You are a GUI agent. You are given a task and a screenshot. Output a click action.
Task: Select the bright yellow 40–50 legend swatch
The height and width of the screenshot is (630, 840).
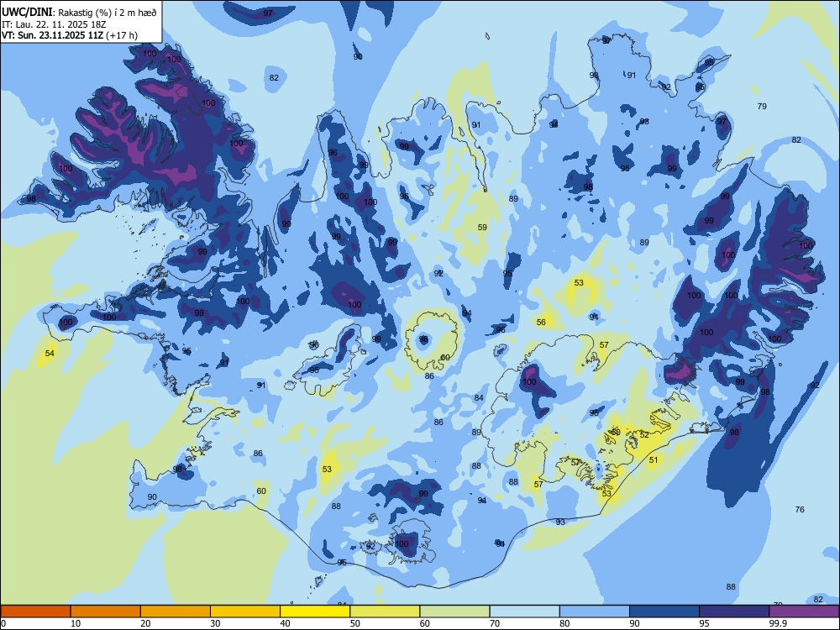315,612
